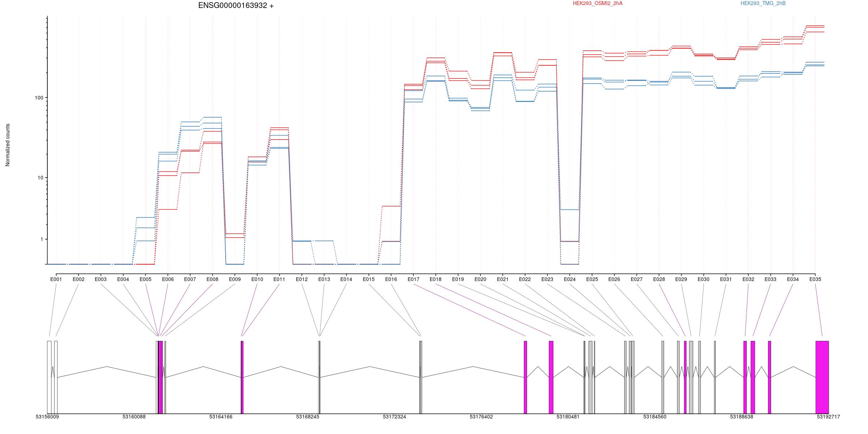Viewport: 868px width, 434px height.
Task: Click exon label E027
Action: tap(637, 279)
